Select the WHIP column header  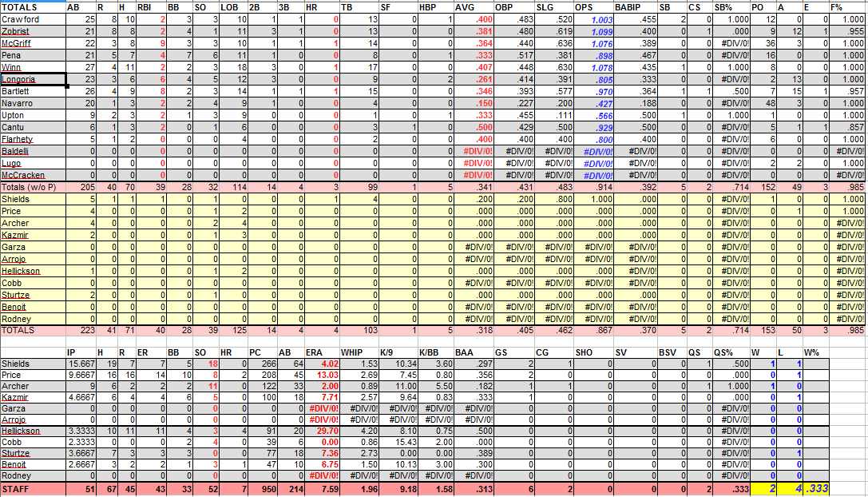click(x=359, y=352)
